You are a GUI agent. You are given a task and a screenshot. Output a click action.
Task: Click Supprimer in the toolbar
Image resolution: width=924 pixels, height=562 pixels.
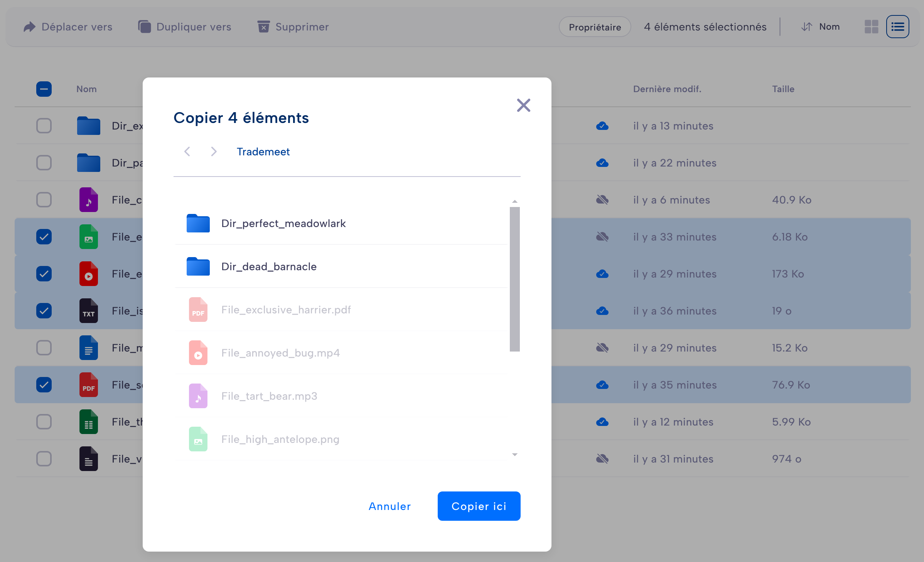click(293, 27)
